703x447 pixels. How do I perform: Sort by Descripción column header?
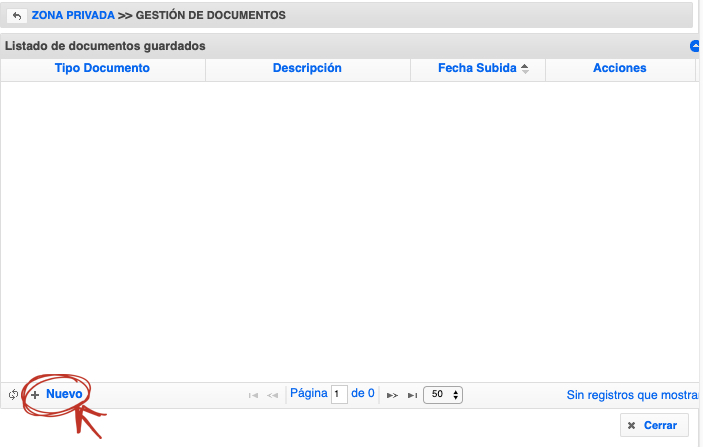tap(307, 68)
